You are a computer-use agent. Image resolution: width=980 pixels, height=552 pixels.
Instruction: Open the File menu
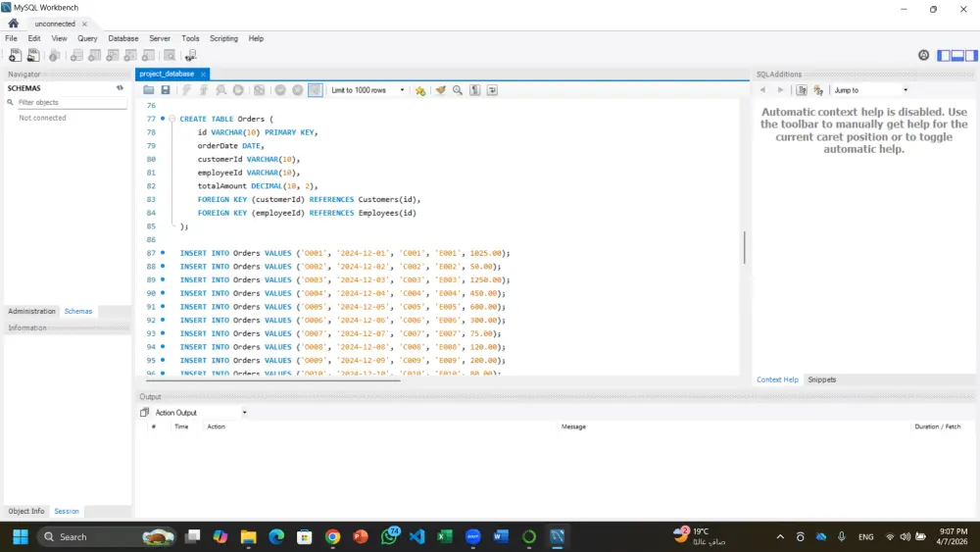[11, 38]
